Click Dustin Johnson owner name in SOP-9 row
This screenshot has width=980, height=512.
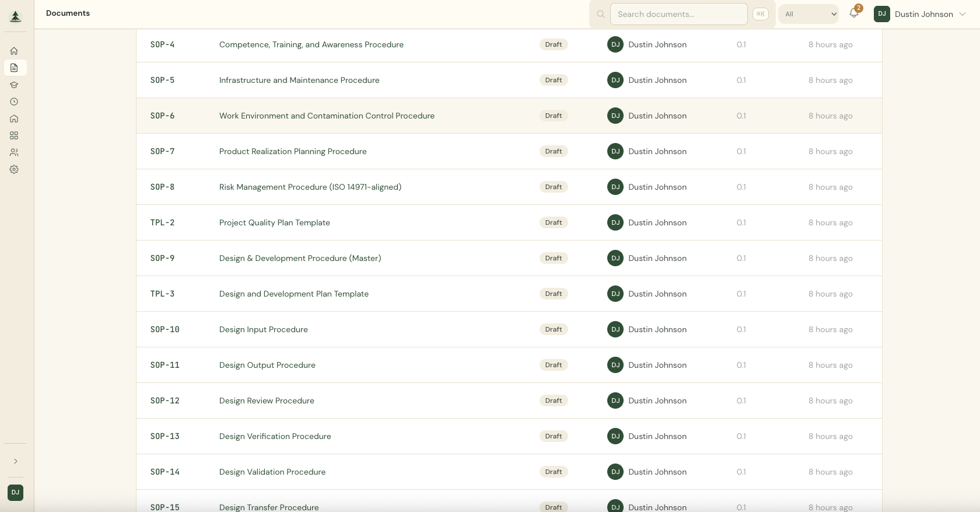coord(657,258)
